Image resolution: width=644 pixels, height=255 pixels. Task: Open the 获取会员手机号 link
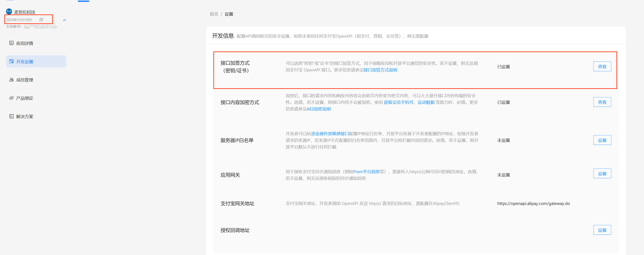pos(398,102)
